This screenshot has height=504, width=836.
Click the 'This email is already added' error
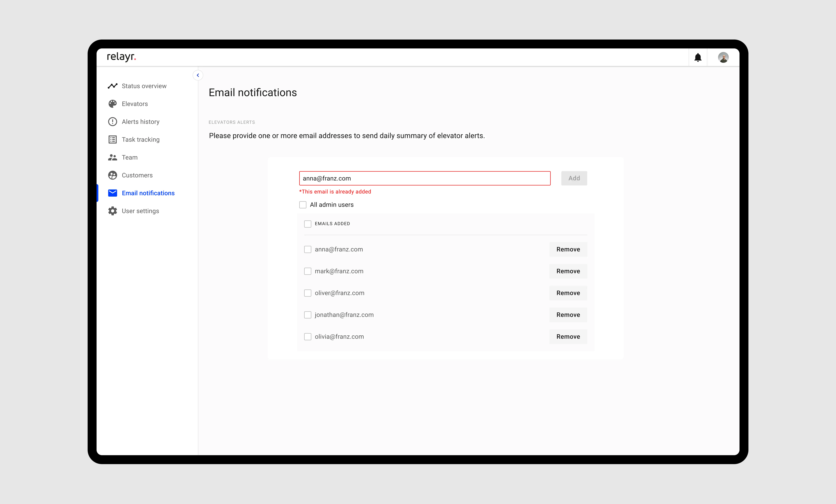click(x=335, y=192)
